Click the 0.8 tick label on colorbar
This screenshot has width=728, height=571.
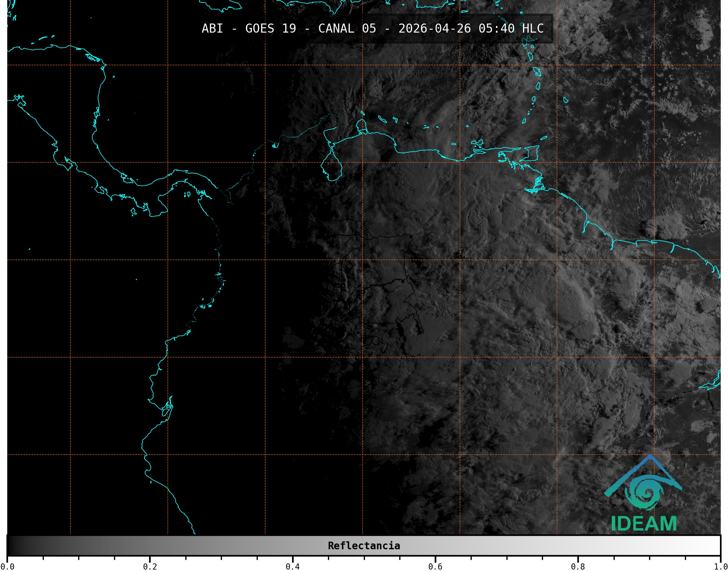click(x=578, y=567)
